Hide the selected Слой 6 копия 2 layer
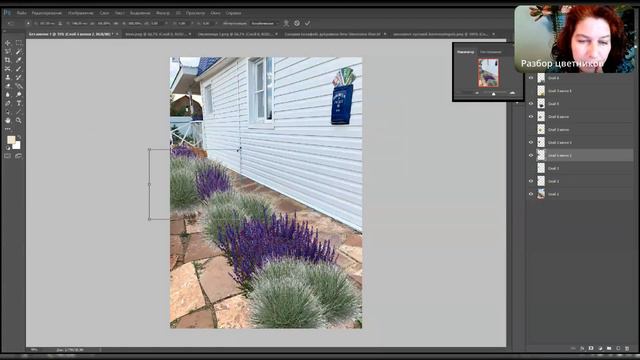The width and height of the screenshot is (640, 360). coord(531,155)
